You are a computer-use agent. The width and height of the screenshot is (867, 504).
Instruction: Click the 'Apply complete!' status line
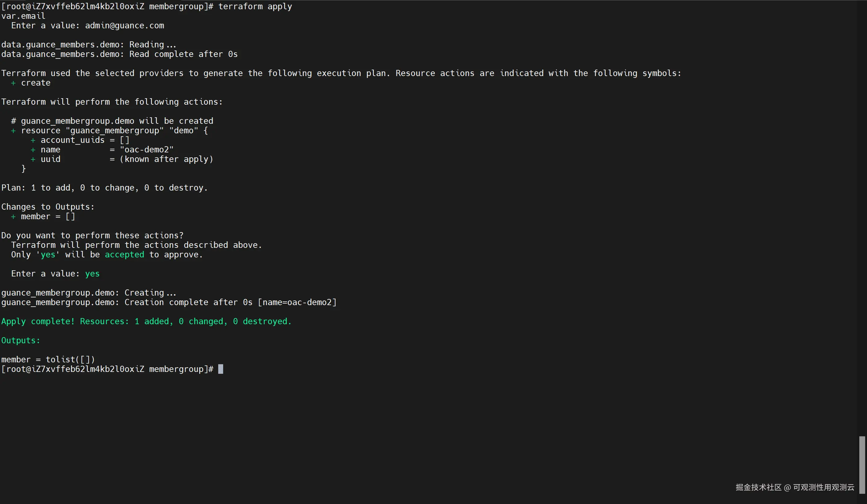[x=146, y=321]
